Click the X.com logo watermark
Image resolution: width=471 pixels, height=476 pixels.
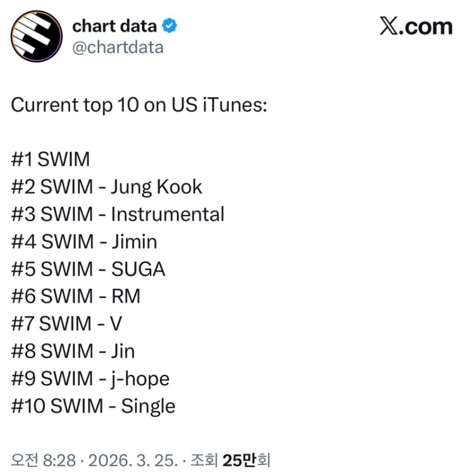(416, 26)
